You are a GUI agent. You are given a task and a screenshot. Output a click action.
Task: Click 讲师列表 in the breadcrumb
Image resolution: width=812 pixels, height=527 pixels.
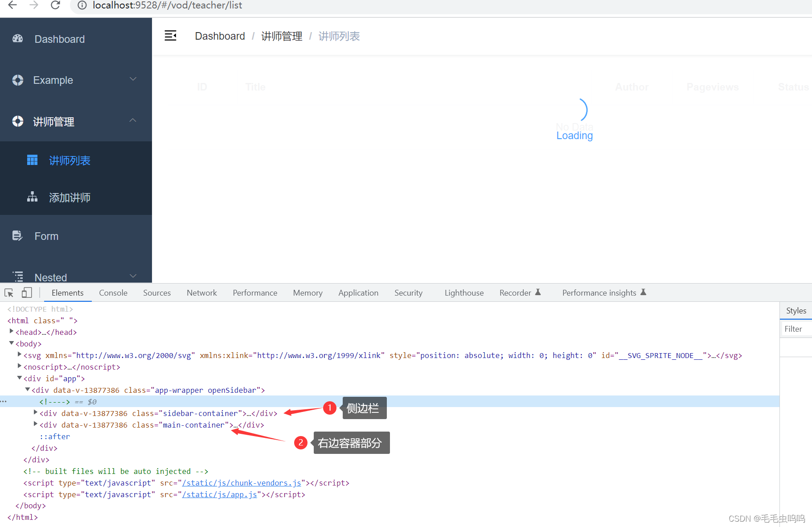[x=339, y=36]
